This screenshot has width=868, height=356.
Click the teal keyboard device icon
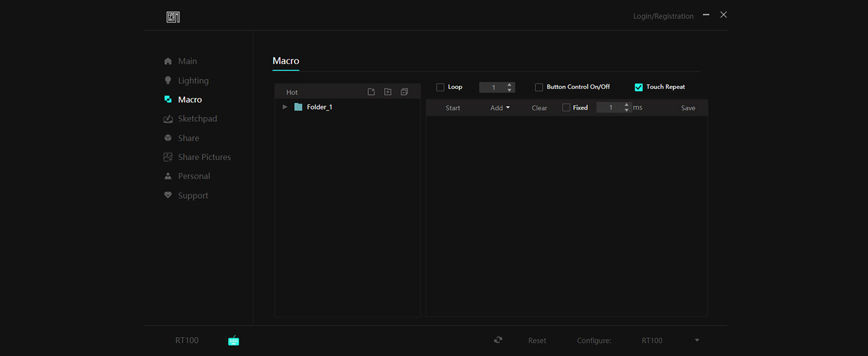pyautogui.click(x=234, y=341)
